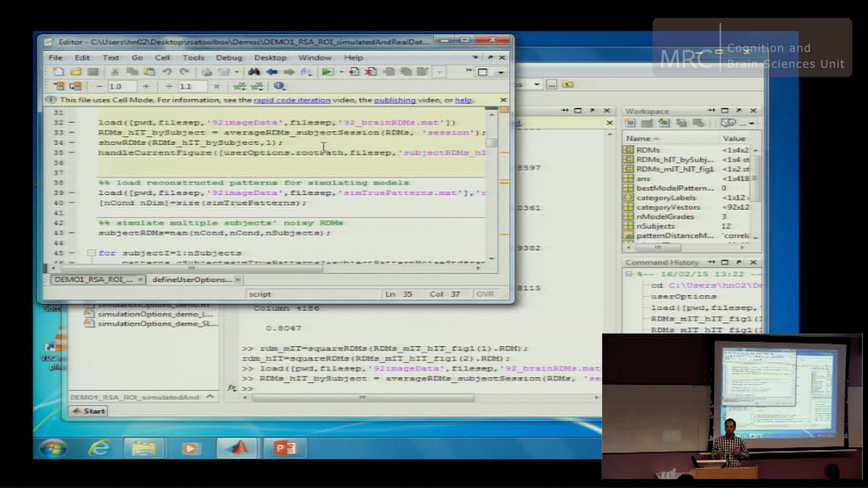Open the Run button dropdown arrow

click(x=341, y=72)
